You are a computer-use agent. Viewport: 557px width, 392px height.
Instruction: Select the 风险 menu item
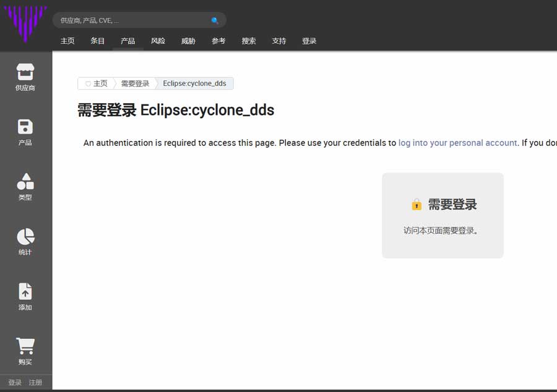[158, 41]
